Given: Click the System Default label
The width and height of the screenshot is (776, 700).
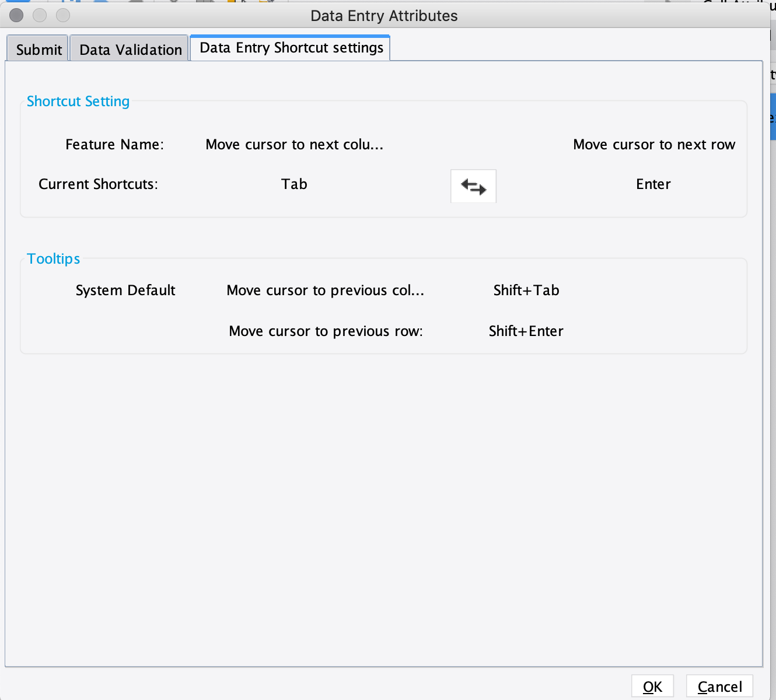Looking at the screenshot, I should tap(125, 290).
